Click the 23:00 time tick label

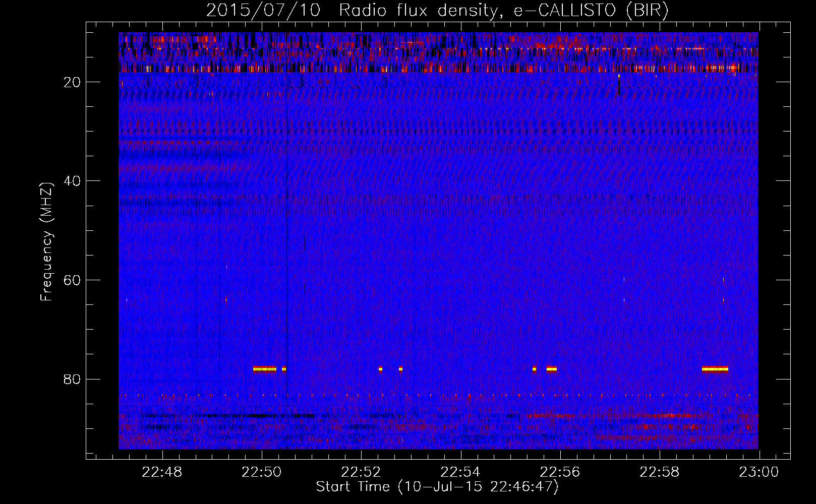pyautogui.click(x=759, y=472)
